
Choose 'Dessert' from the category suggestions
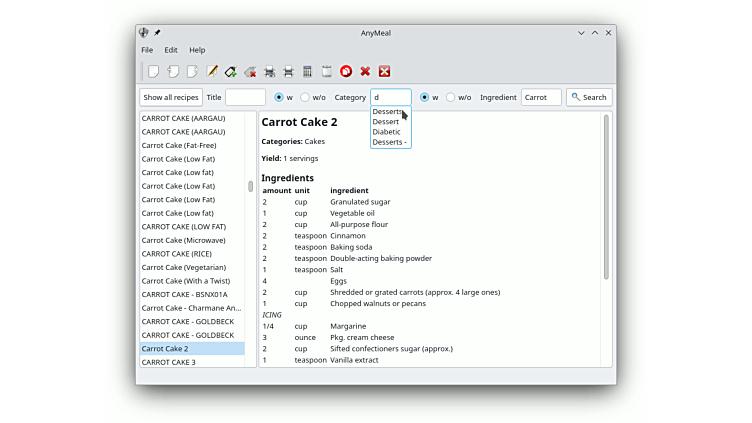coord(385,122)
